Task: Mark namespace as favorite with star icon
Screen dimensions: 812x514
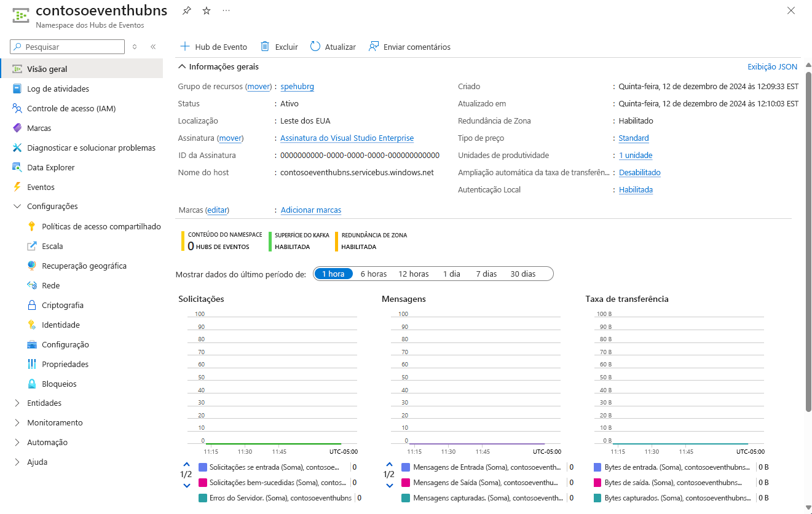Action: click(206, 10)
